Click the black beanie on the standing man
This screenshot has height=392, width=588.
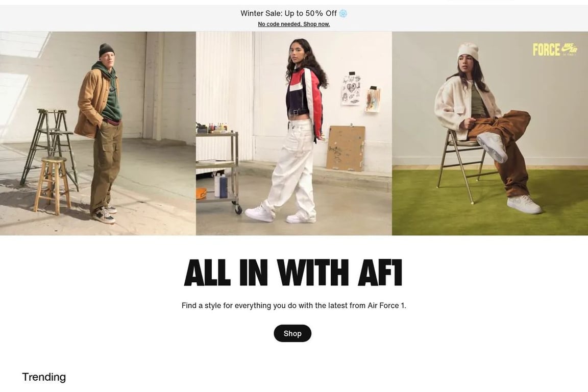click(x=107, y=50)
